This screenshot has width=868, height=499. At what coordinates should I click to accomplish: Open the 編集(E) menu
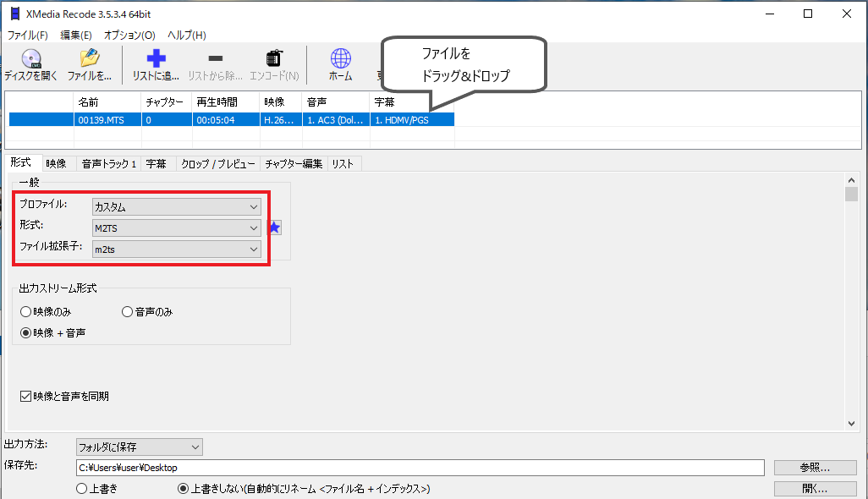click(x=76, y=35)
